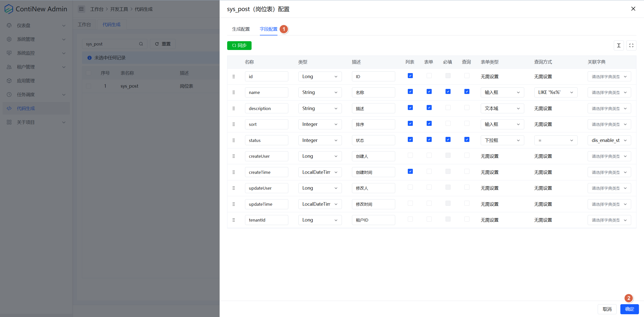This screenshot has height=317, width=644.
Task: Open type dropdown for updateUser row
Action: coord(320,188)
